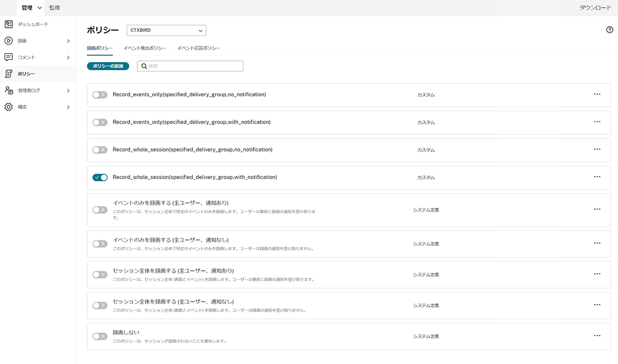Open ellipsis menu for 録画しない policy

coord(597,336)
